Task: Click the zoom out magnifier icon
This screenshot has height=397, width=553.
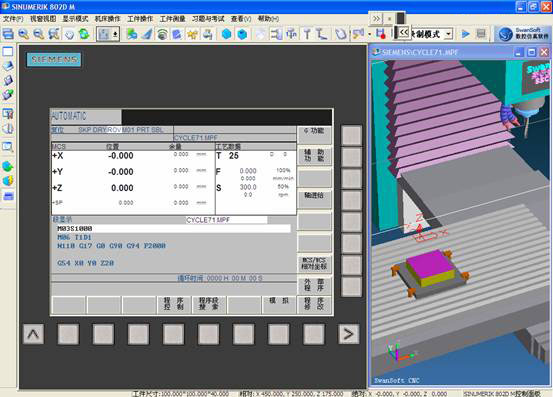Action: point(38,34)
